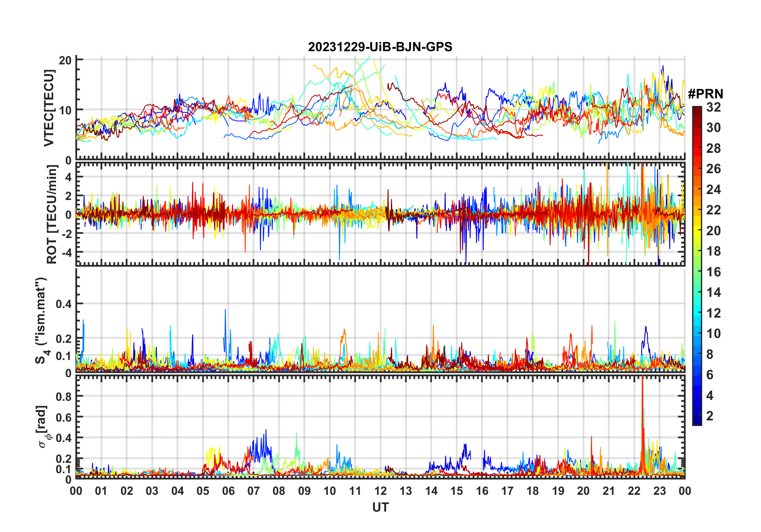
Task: Click x-axis tick label 05
Action: coord(203,491)
